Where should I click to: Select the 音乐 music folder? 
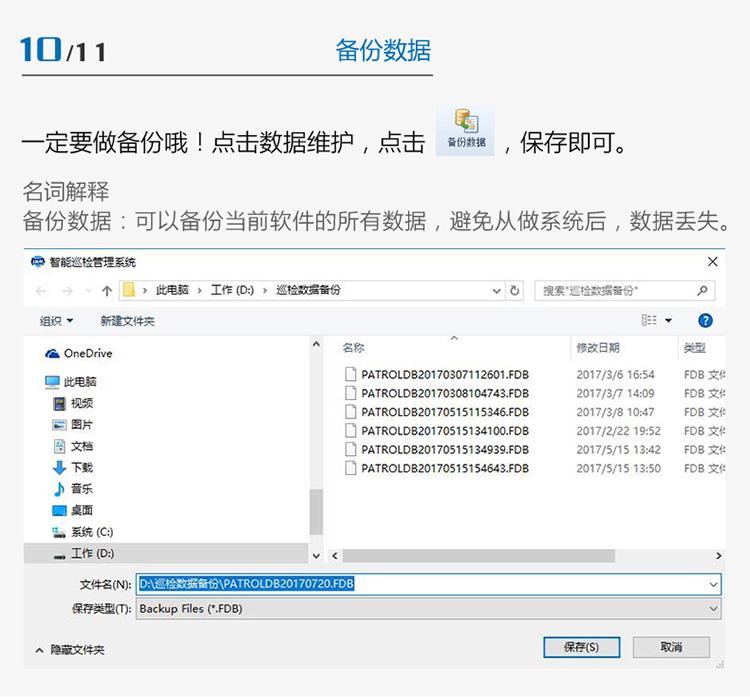81,489
